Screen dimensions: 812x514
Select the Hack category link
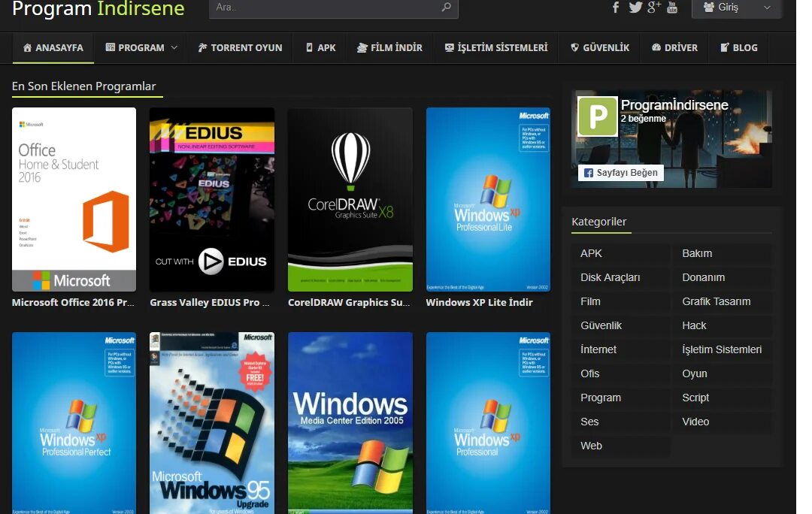694,325
